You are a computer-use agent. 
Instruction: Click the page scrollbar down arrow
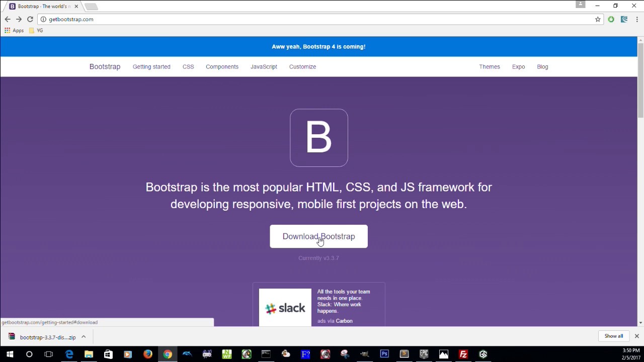(640, 323)
